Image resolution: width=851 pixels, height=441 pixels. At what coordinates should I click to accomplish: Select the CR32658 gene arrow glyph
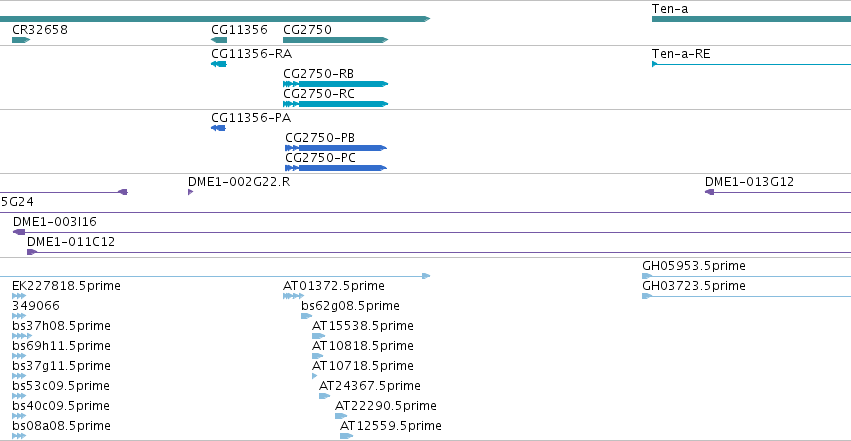21,40
